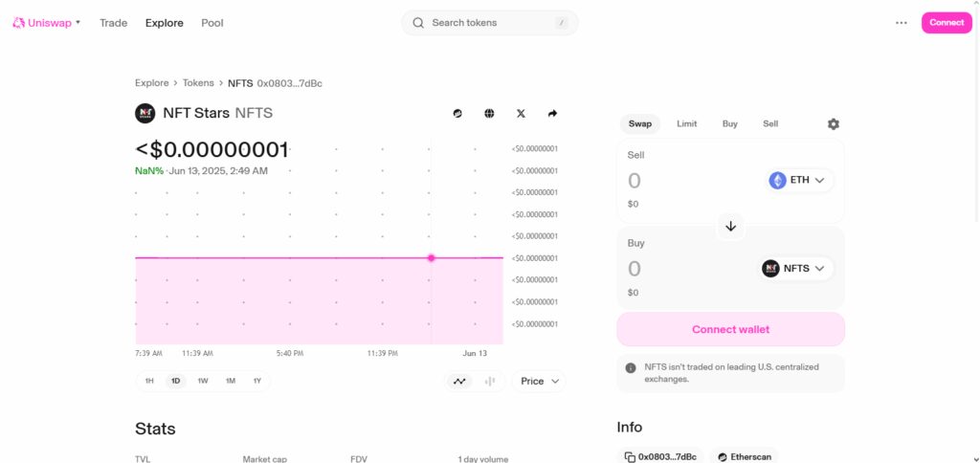Screen dimensions: 980x463
Task: Select the Sell tab
Action: [770, 123]
